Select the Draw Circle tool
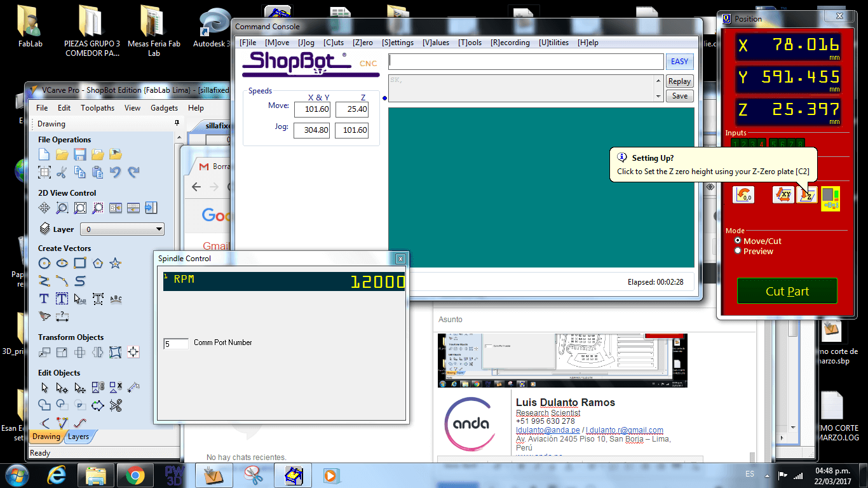 coord(44,263)
